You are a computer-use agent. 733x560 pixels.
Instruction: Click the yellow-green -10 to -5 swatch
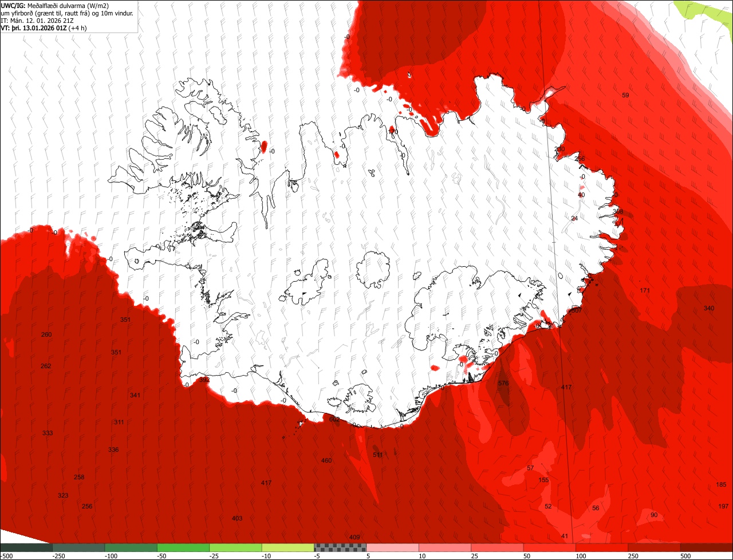coord(288,548)
